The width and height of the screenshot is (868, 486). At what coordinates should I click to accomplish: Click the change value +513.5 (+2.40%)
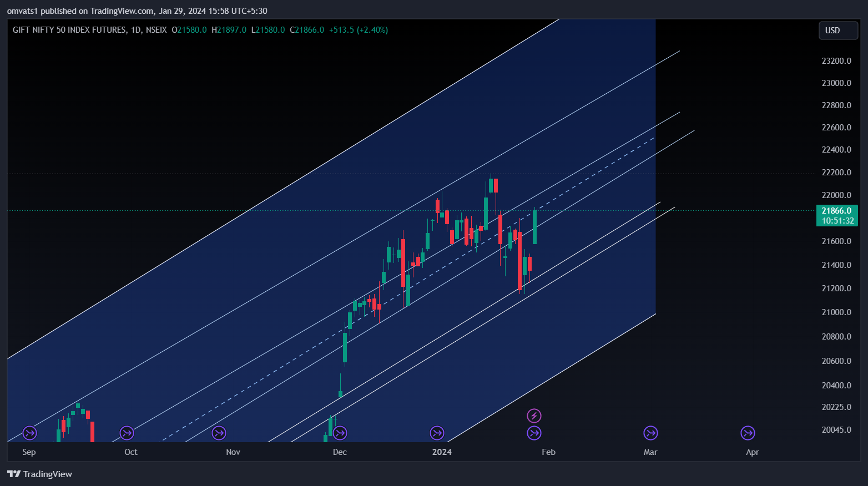[359, 30]
